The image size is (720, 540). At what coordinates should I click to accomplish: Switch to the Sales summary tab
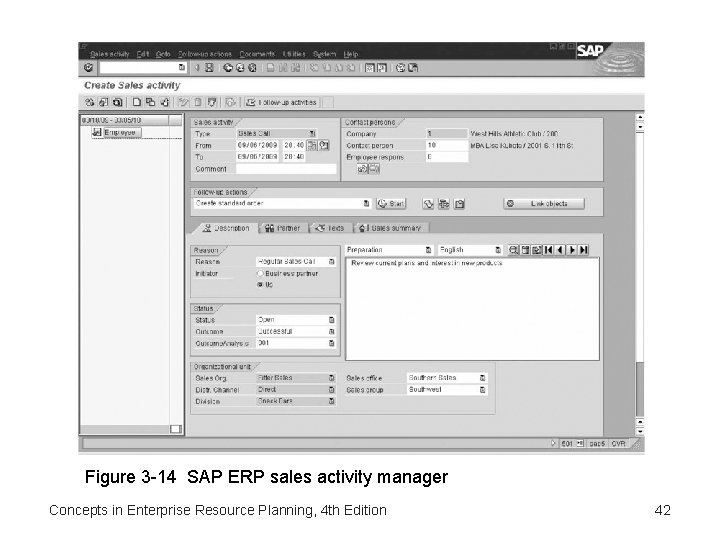point(390,228)
